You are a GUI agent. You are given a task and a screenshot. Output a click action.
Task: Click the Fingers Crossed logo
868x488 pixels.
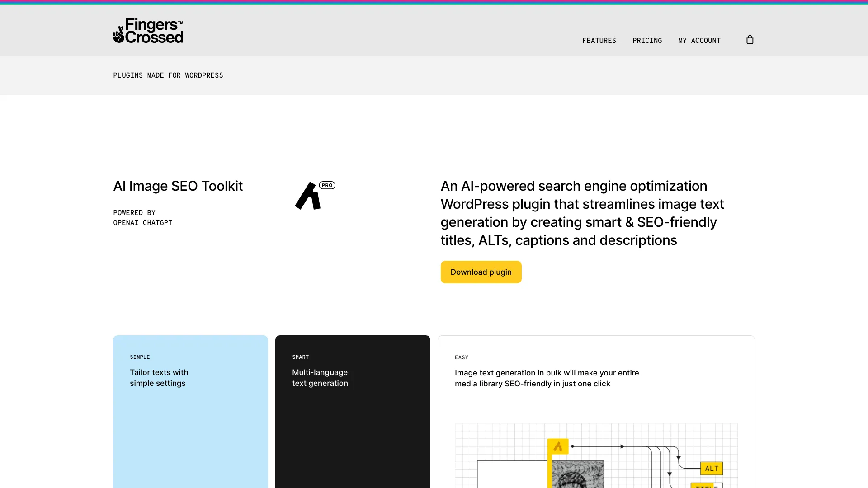pyautogui.click(x=148, y=30)
